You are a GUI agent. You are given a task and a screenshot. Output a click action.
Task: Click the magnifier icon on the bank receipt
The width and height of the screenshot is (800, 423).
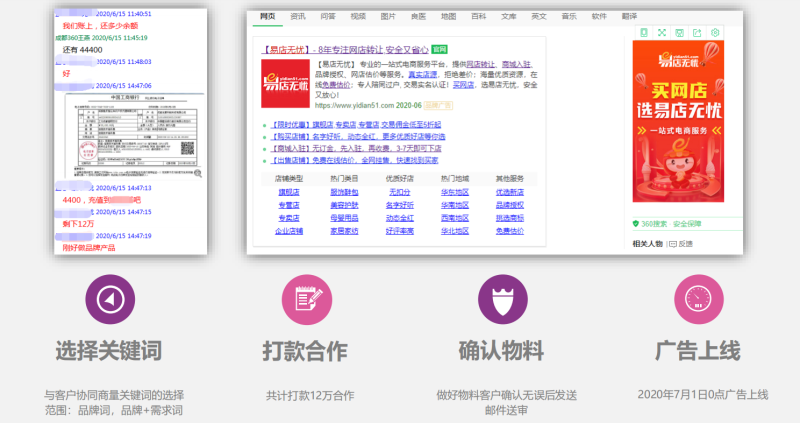click(x=198, y=173)
